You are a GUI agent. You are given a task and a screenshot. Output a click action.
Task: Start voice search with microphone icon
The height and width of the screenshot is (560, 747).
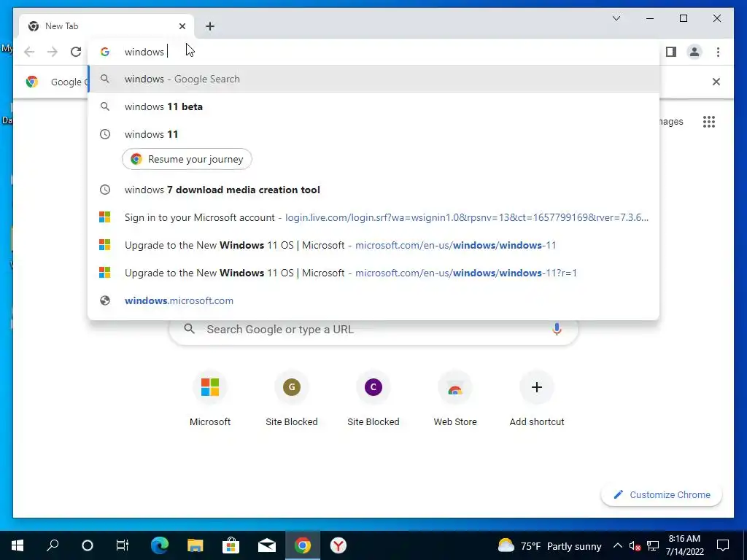click(557, 329)
